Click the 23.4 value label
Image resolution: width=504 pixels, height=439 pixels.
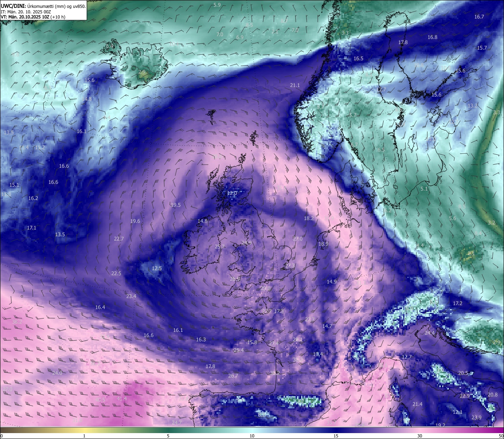click(x=131, y=296)
